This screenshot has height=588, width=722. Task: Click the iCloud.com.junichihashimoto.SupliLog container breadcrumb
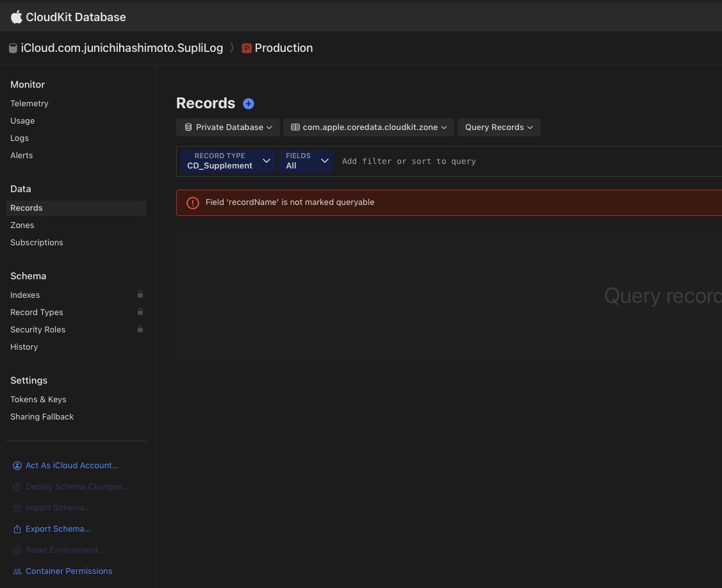point(122,48)
